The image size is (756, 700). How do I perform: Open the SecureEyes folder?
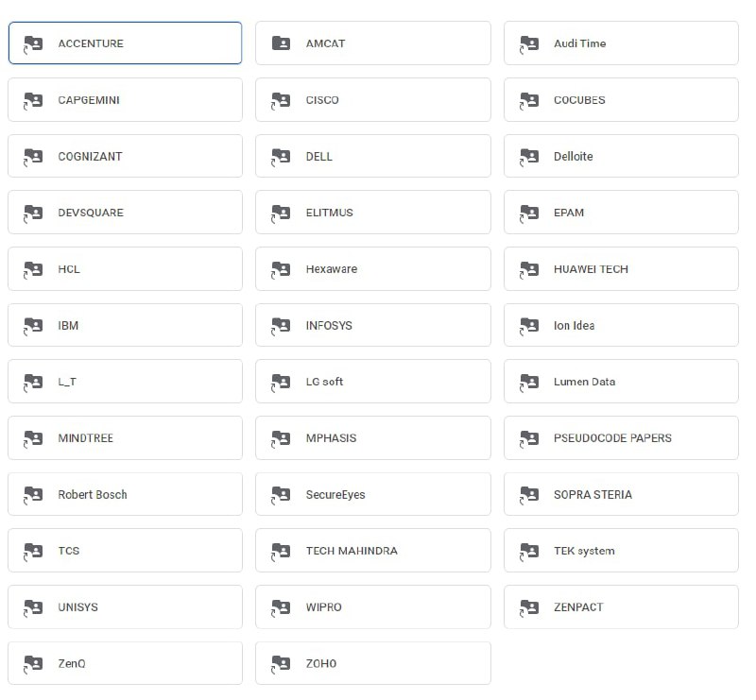tap(372, 493)
